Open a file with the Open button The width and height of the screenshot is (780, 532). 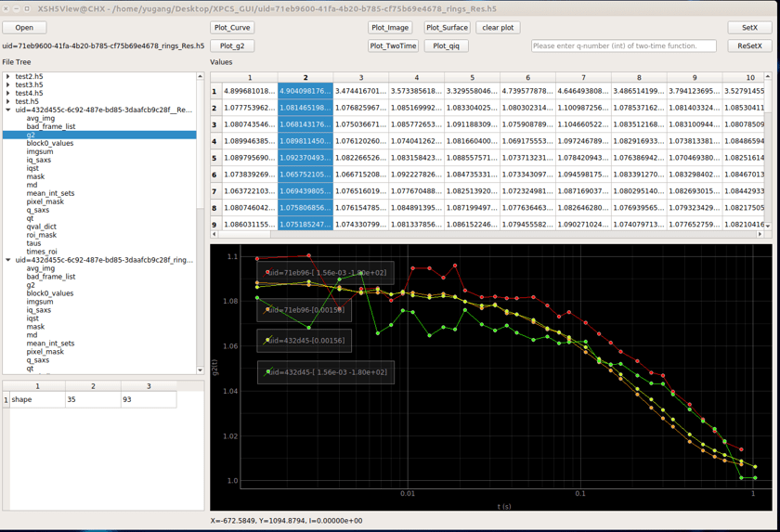tap(24, 28)
